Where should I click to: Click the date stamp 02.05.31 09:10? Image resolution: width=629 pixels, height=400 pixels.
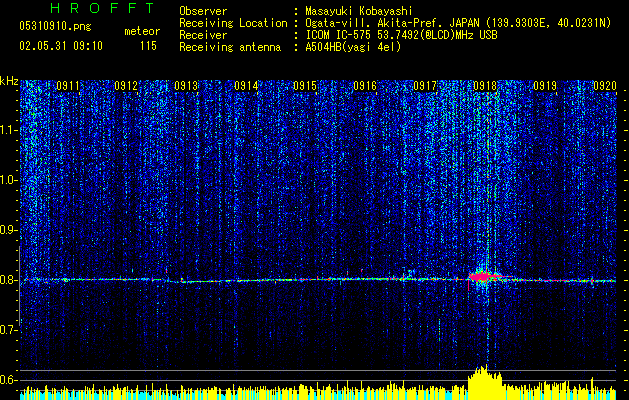pyautogui.click(x=61, y=46)
